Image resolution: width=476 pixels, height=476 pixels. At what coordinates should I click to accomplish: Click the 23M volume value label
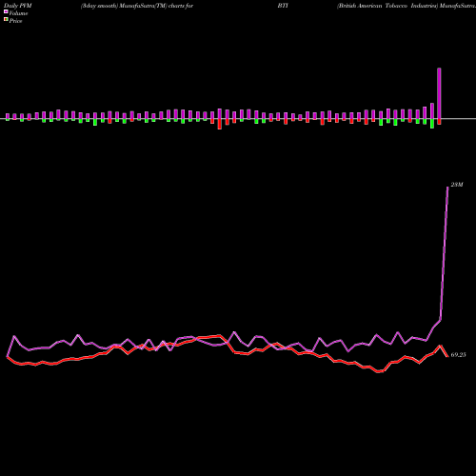coord(457,185)
